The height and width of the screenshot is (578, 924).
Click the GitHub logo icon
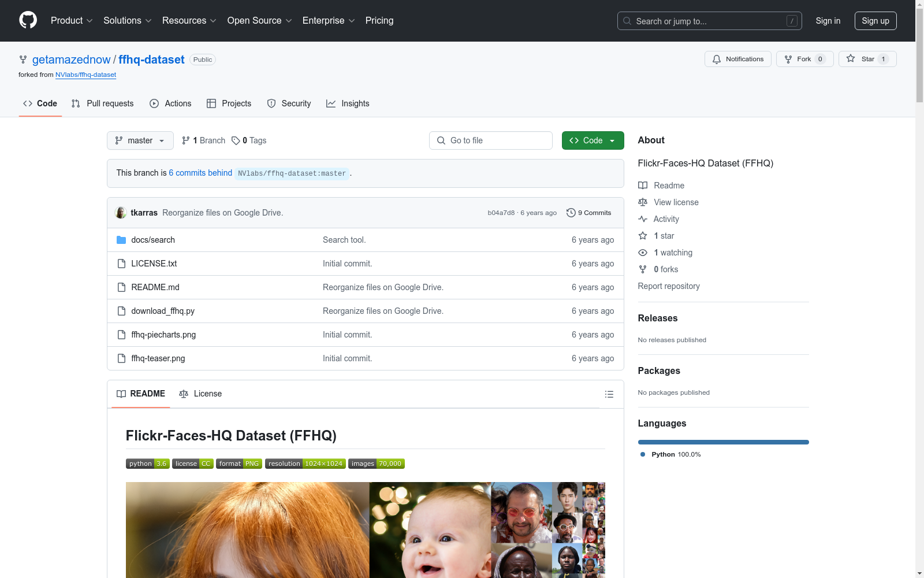28,20
